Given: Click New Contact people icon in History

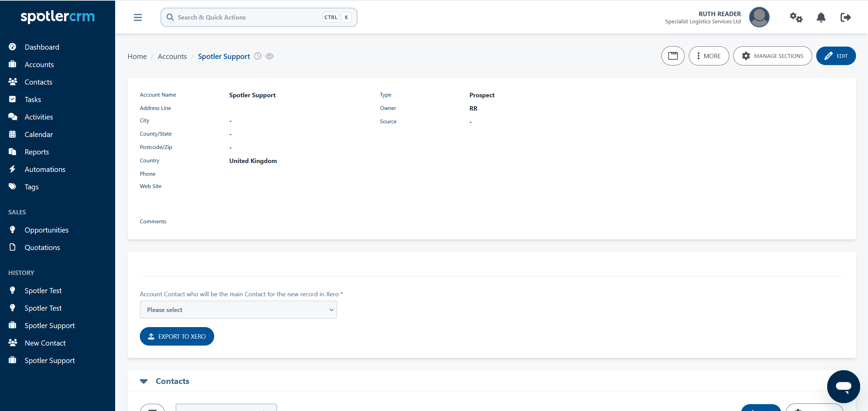Looking at the screenshot, I should pyautogui.click(x=13, y=342).
